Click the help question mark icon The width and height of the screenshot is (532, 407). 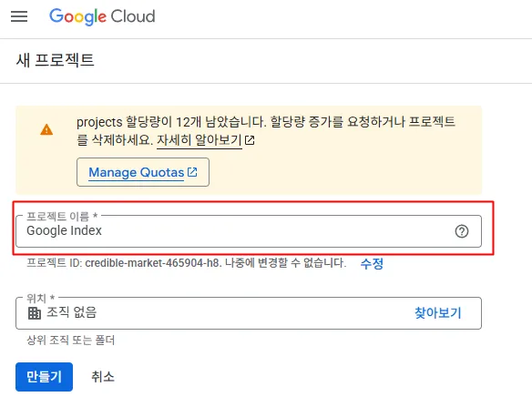click(462, 231)
